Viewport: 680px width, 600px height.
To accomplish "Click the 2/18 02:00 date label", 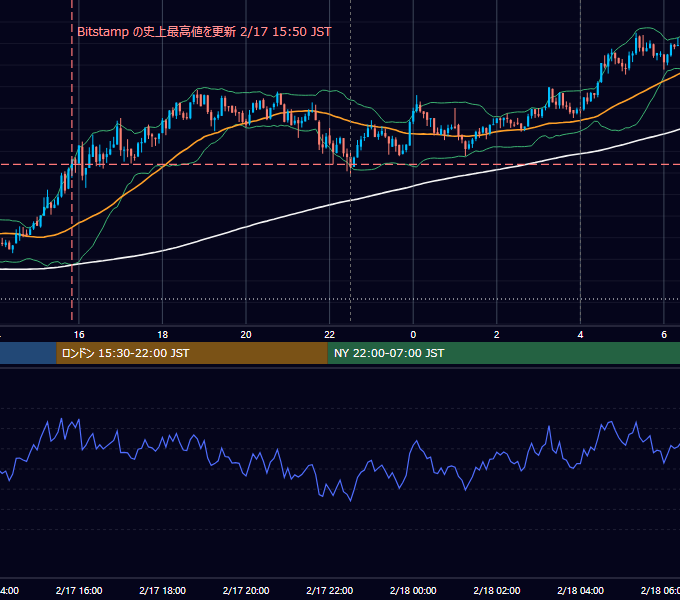I will [497, 590].
